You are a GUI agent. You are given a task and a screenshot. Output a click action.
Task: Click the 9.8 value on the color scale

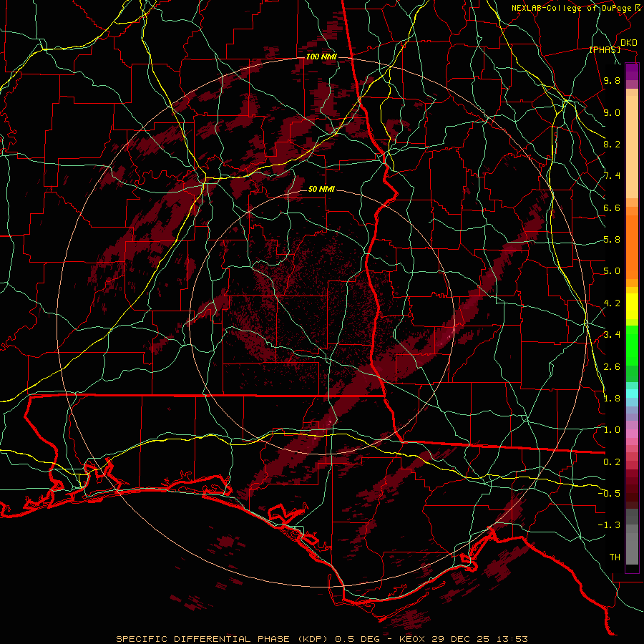tap(612, 81)
